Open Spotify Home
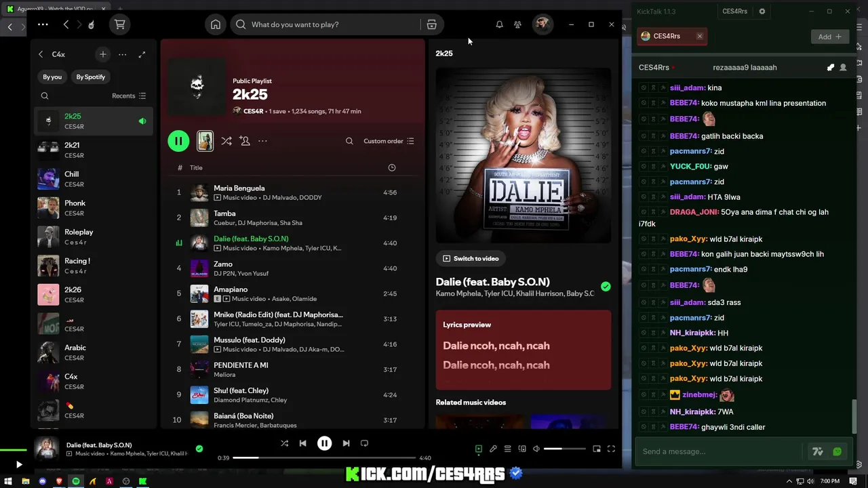Viewport: 868px width, 488px height. coord(215,24)
